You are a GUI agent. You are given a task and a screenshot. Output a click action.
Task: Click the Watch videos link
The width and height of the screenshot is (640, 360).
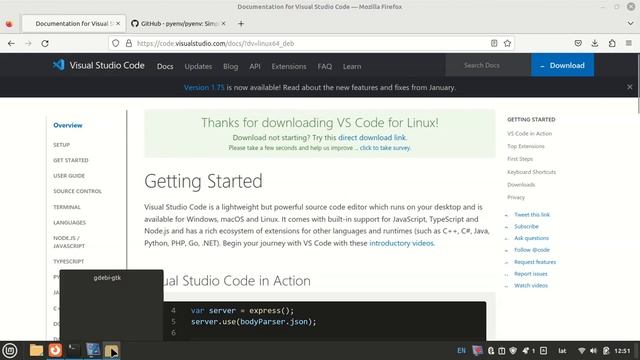531,285
